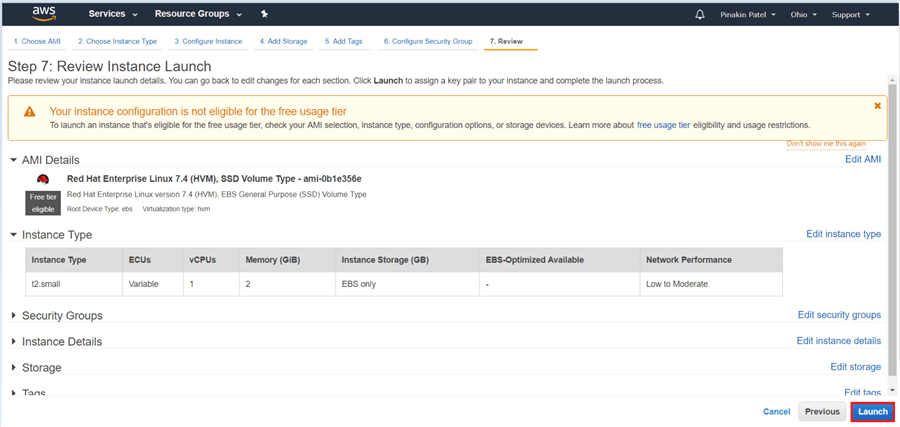Open the Resource Groups dropdown
The height and width of the screenshot is (427, 900).
click(198, 14)
